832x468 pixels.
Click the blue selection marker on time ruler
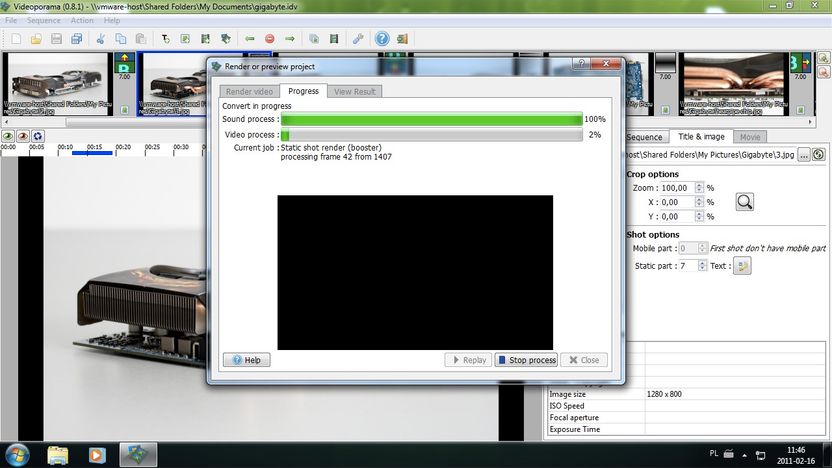pyautogui.click(x=92, y=153)
